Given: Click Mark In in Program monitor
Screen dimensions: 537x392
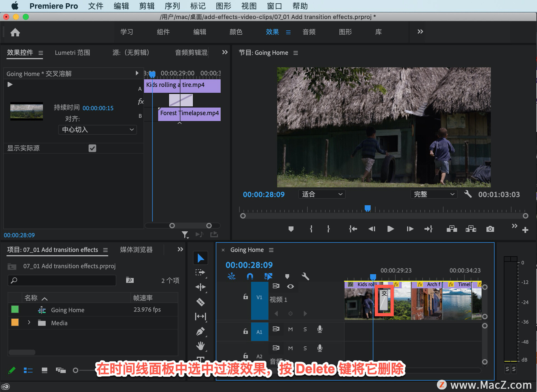Looking at the screenshot, I should pyautogui.click(x=311, y=229).
